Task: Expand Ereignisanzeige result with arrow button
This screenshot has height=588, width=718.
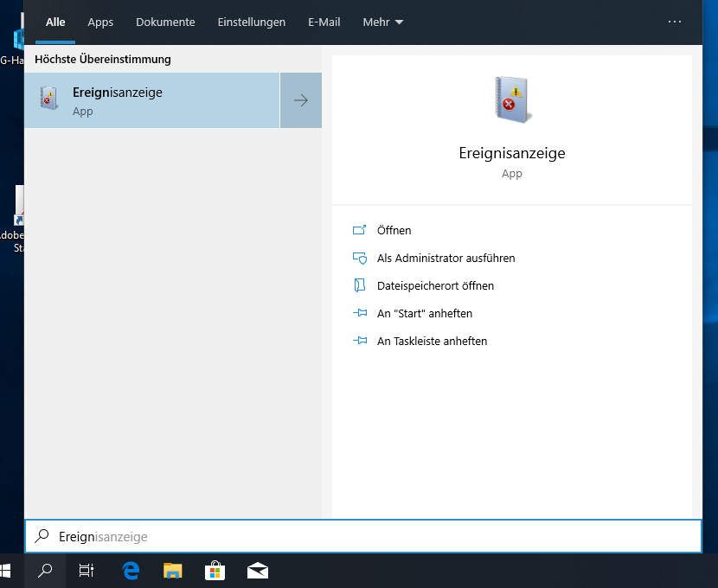Action: (x=301, y=100)
